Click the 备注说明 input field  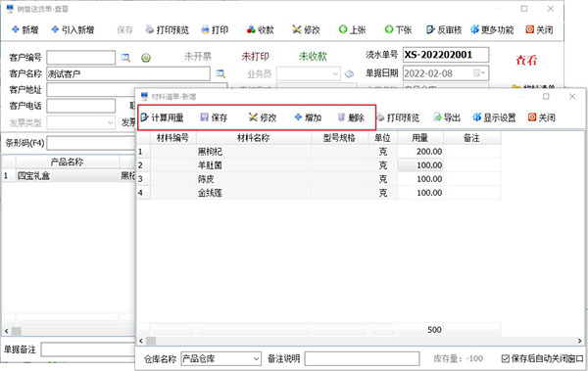[x=362, y=358]
